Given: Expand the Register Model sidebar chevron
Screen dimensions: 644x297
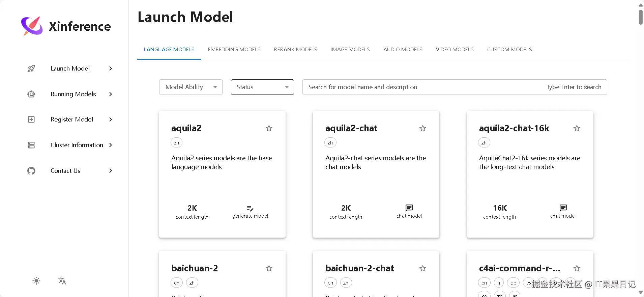Looking at the screenshot, I should coord(111,119).
